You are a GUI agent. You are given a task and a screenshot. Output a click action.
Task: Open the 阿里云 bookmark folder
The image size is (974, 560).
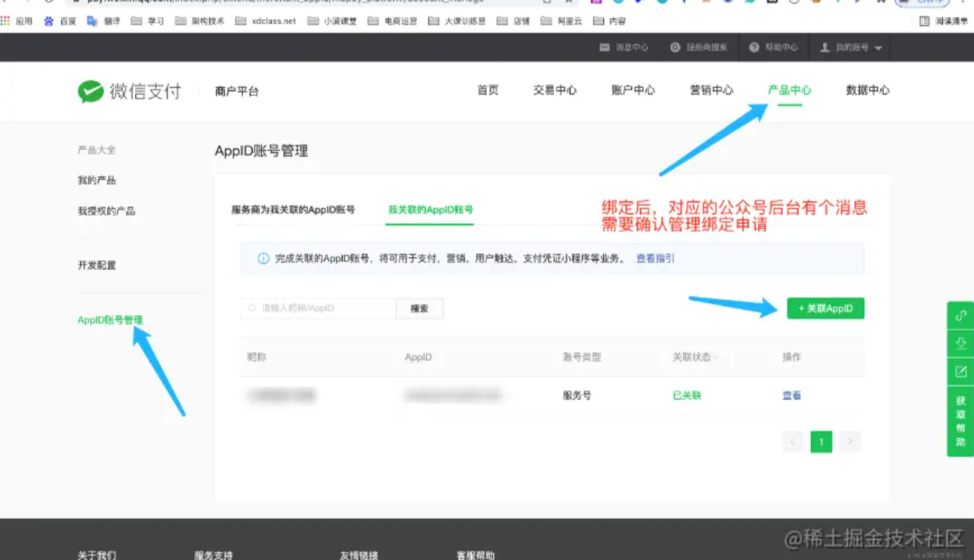point(562,21)
